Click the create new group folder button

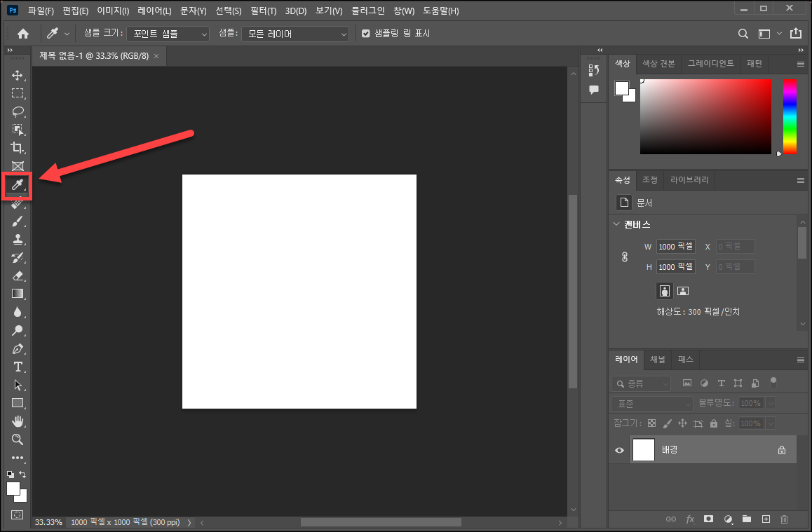point(747,519)
